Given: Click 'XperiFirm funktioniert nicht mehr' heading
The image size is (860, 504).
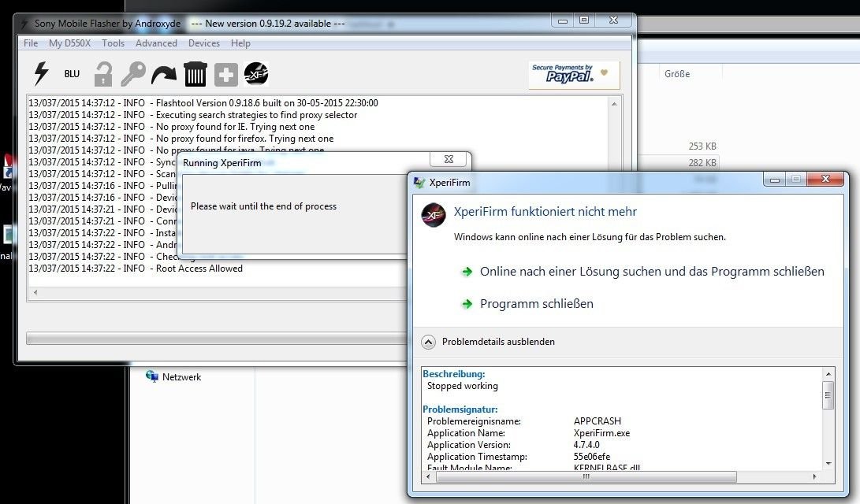Looking at the screenshot, I should point(545,212).
